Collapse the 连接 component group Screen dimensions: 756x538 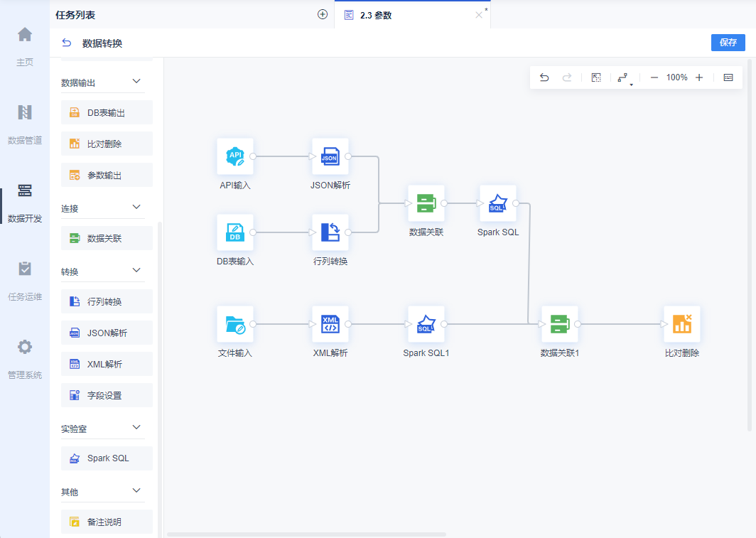(x=136, y=208)
